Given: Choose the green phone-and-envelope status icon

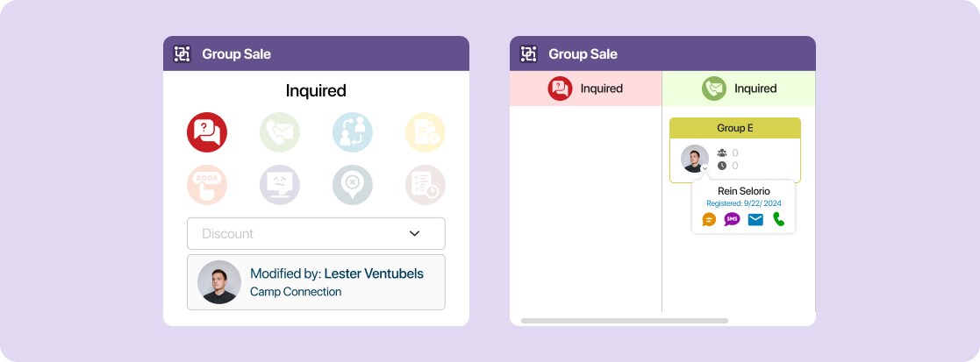Looking at the screenshot, I should (279, 132).
